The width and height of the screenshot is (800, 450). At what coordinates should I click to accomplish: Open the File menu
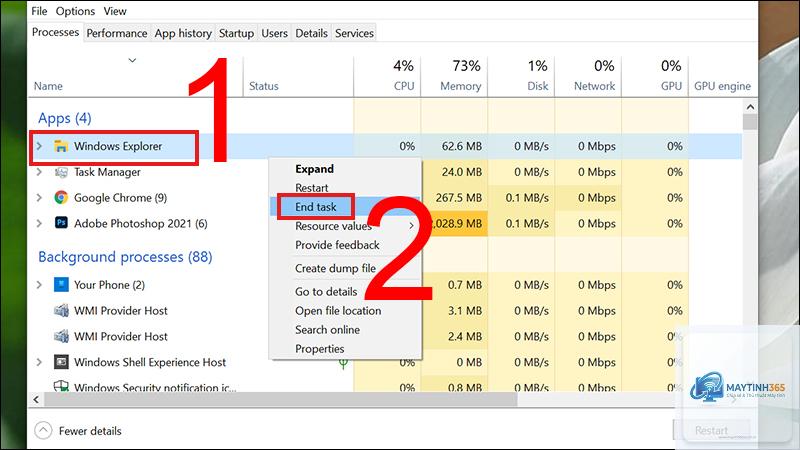(x=39, y=11)
